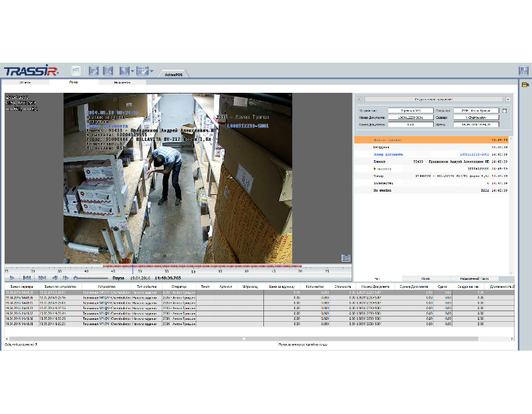Viewport: 532px width, 414px height.
Task: Click the Сумма Документа input field
Action: (410, 124)
